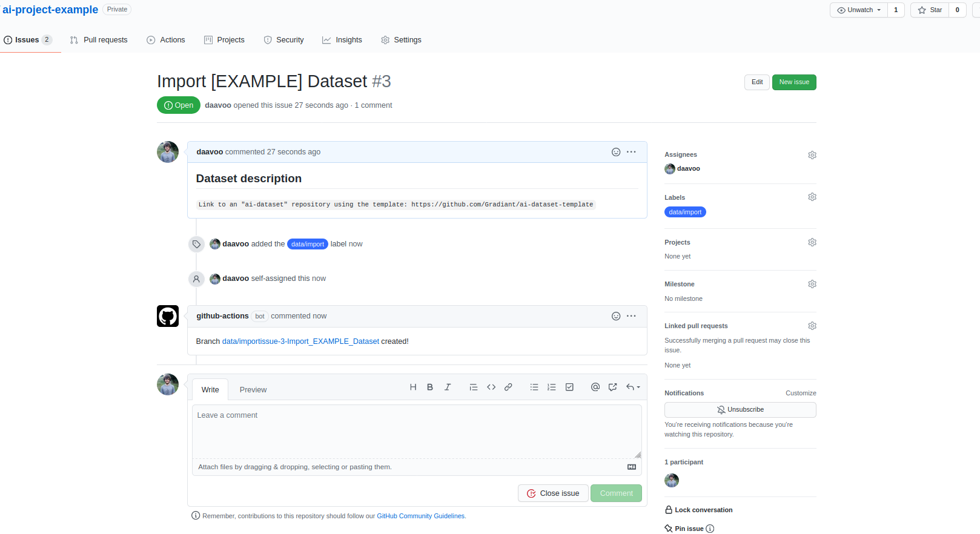
Task: Insert a task list checkbox item
Action: point(569,387)
